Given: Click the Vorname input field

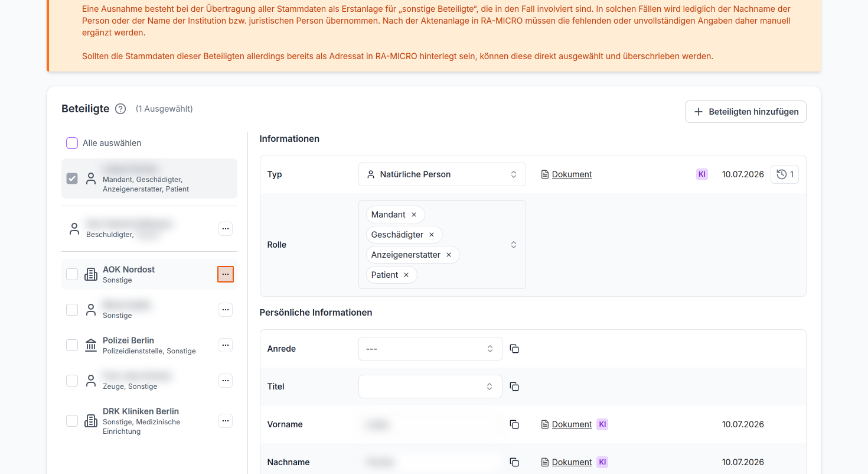Looking at the screenshot, I should pyautogui.click(x=430, y=424).
